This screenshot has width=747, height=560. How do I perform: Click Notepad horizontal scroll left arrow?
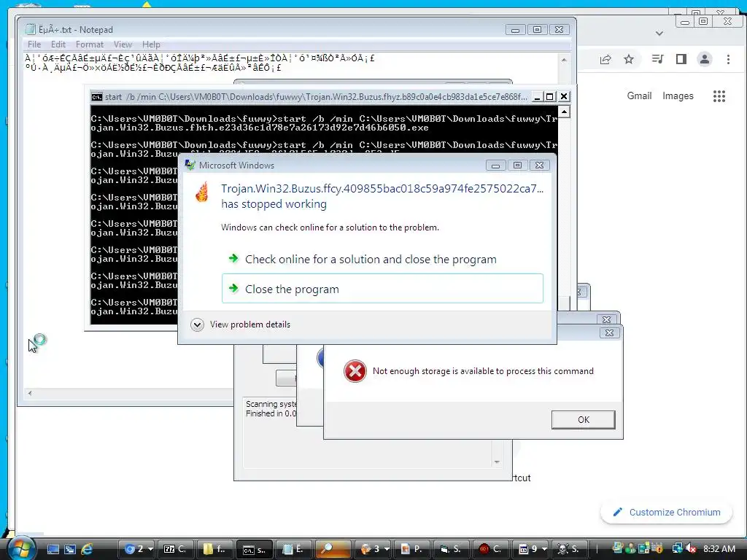pos(30,393)
